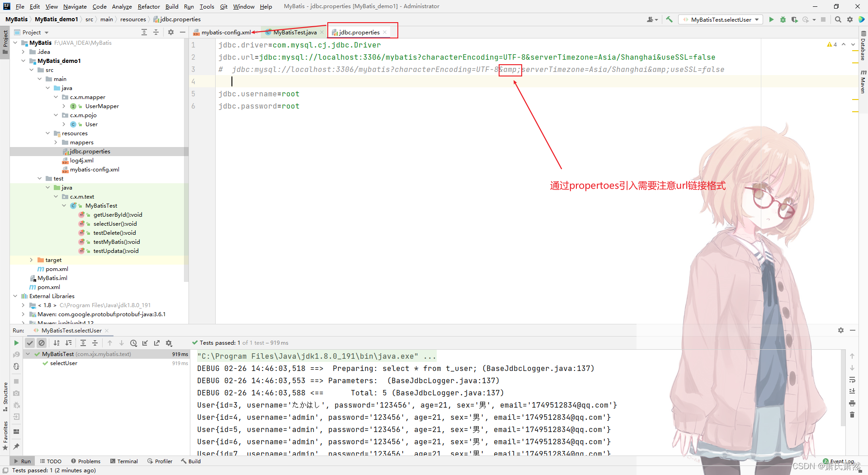This screenshot has width=868, height=475.
Task: Toggle auto-test icon in Run sidebar
Action: click(x=16, y=366)
